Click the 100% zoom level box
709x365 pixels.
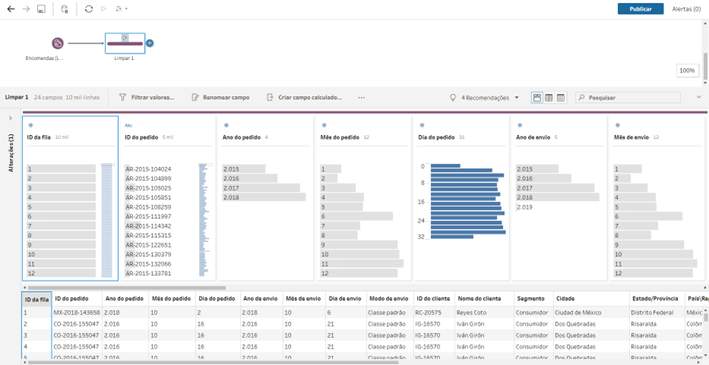pyautogui.click(x=687, y=71)
